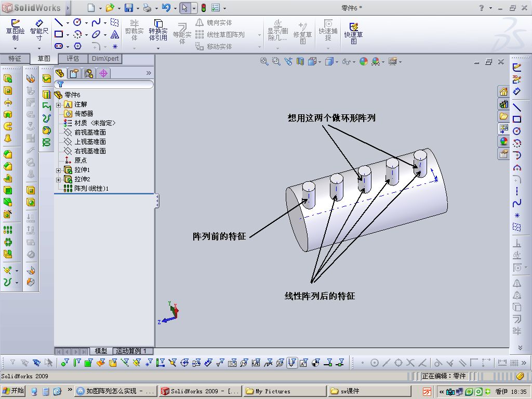Screen dimensions: 532x399
Task: Open the Line tool dropdown arrow
Action: [x=68, y=23]
